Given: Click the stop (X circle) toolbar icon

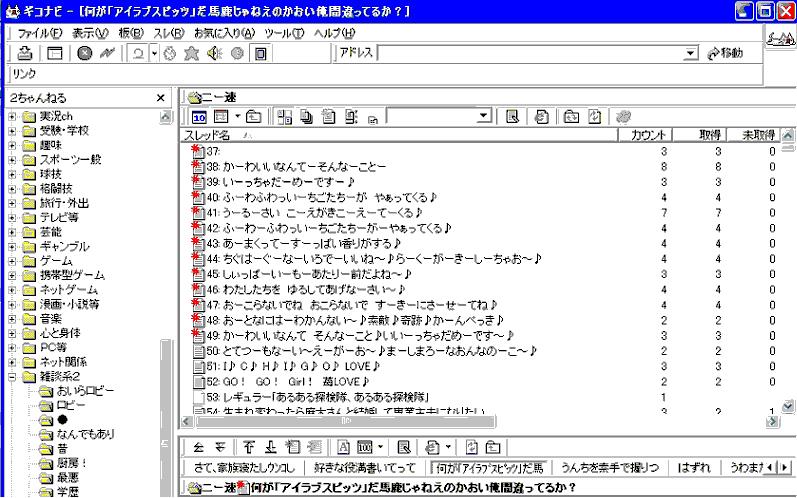Looking at the screenshot, I should [84, 53].
